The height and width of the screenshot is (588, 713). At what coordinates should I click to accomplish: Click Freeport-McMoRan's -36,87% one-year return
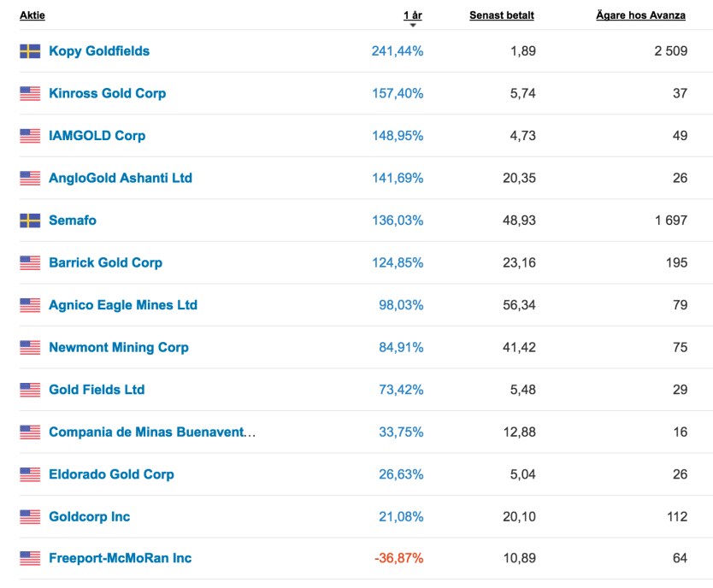[x=398, y=559]
